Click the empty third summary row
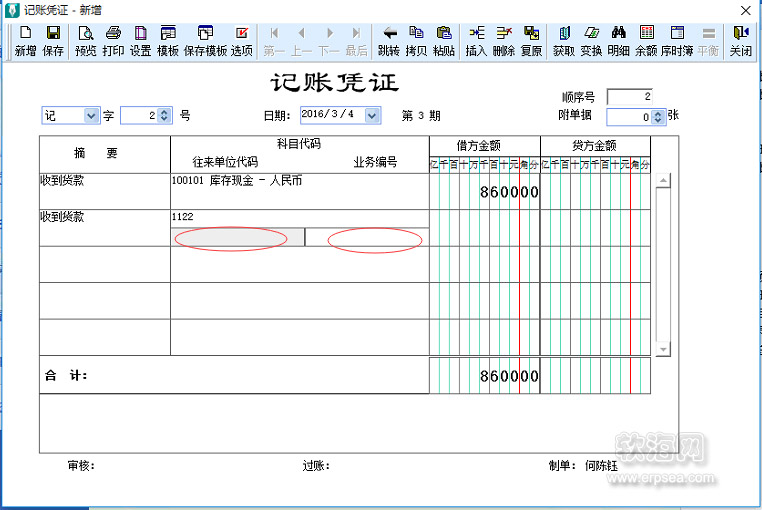Image resolution: width=762 pixels, height=510 pixels. pyautogui.click(x=105, y=264)
